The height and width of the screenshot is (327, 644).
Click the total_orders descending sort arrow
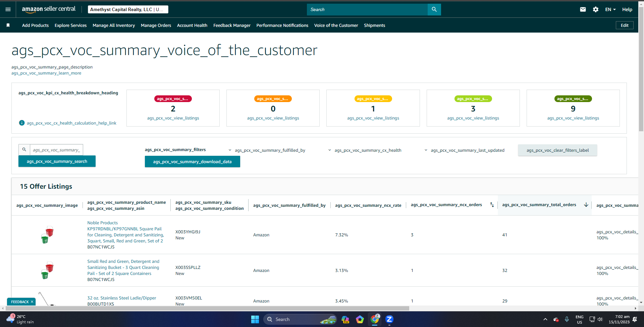(586, 205)
